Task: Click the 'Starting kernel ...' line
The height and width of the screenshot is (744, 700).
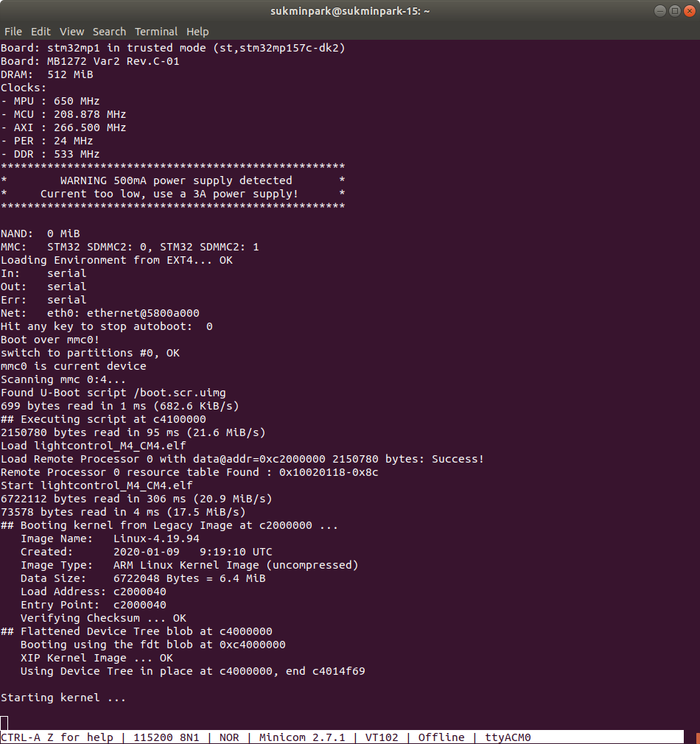Action: tap(63, 698)
